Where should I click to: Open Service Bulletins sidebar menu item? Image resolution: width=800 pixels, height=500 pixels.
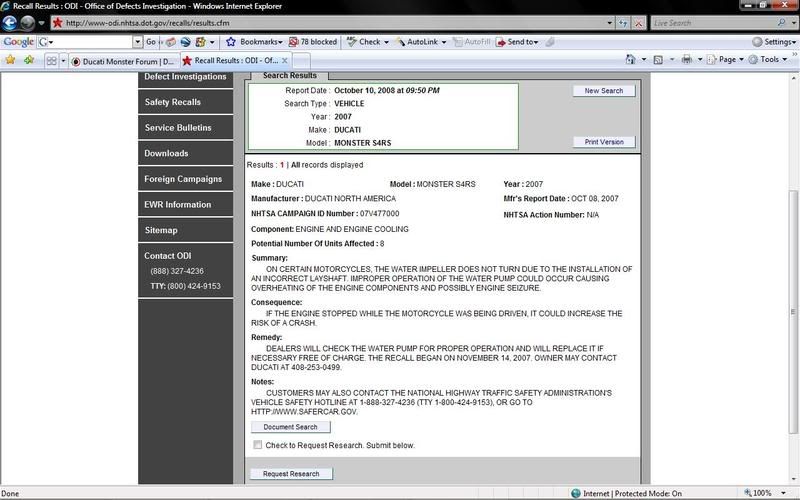pyautogui.click(x=177, y=128)
